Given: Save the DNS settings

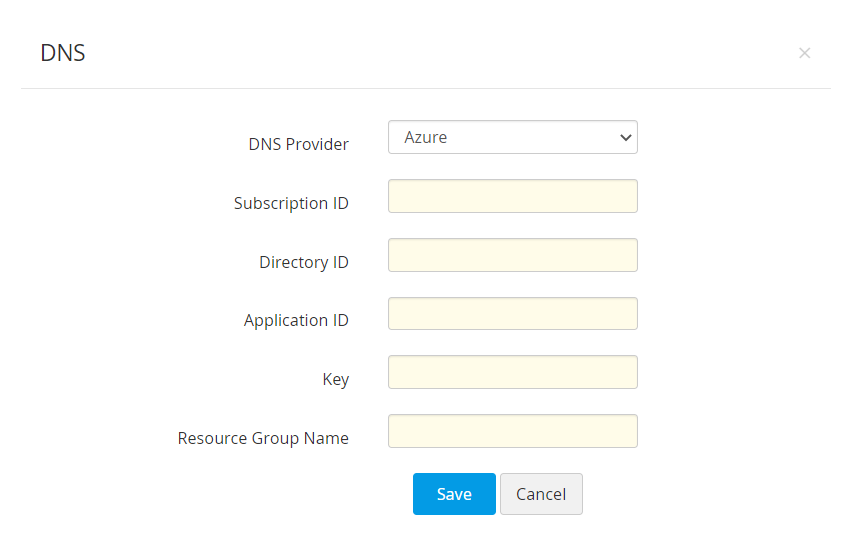Looking at the screenshot, I should [454, 494].
